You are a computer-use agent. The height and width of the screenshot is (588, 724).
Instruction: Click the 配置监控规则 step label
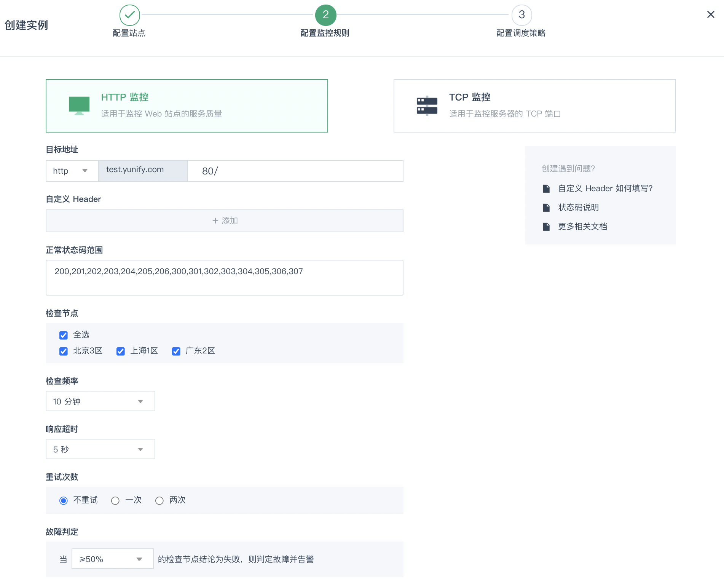tap(325, 33)
